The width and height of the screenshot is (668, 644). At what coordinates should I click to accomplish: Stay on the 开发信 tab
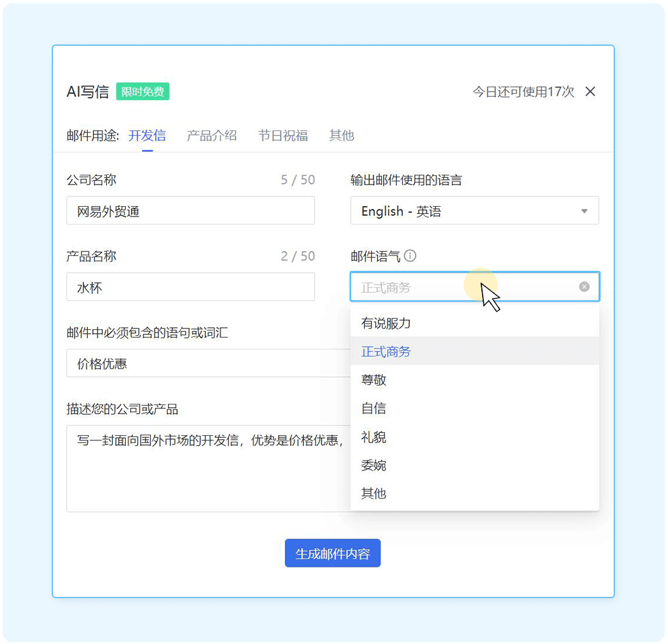pyautogui.click(x=147, y=135)
